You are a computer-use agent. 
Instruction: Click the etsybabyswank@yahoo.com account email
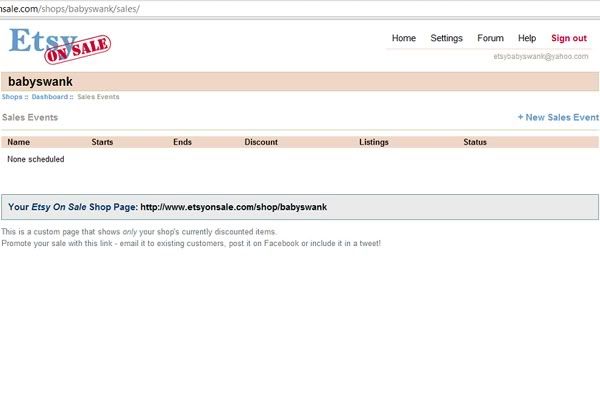point(541,57)
